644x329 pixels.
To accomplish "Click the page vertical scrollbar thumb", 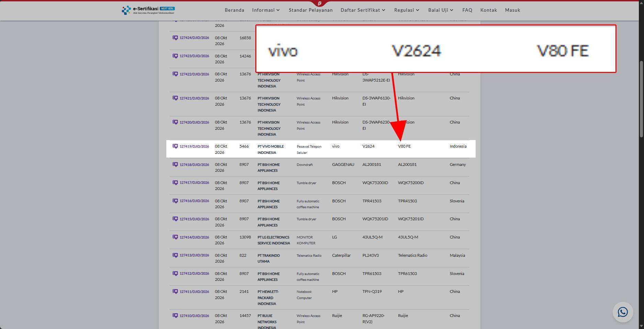I will (x=641, y=99).
